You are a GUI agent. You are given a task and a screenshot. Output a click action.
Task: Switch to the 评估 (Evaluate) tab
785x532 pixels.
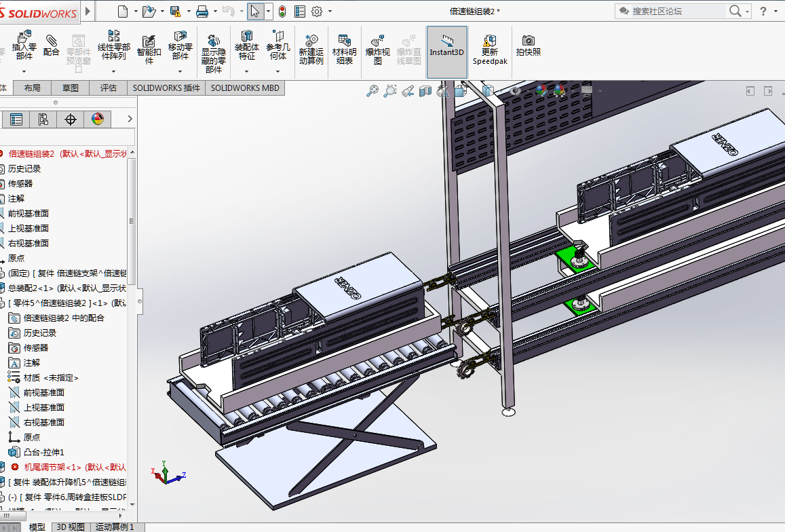click(x=109, y=88)
